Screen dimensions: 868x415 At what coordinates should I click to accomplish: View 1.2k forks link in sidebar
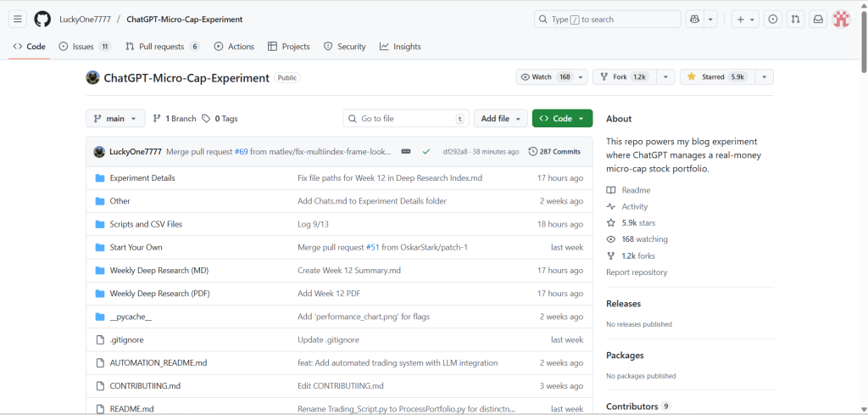pos(631,256)
